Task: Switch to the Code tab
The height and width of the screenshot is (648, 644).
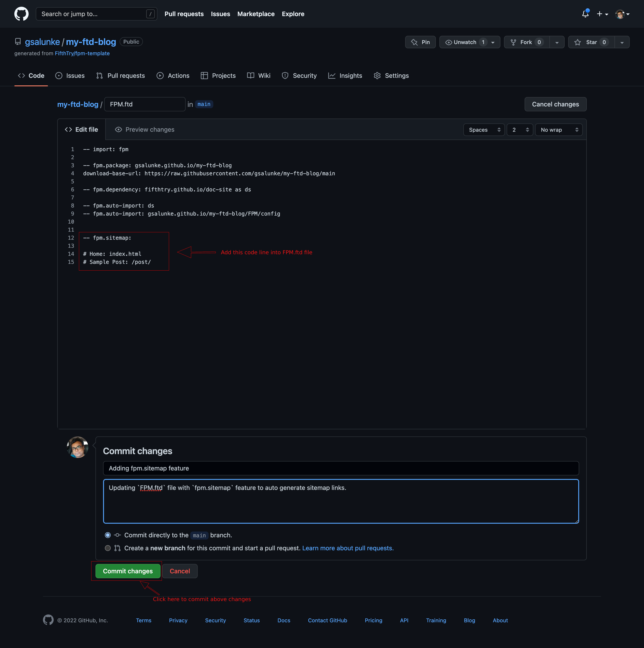Action: [31, 76]
